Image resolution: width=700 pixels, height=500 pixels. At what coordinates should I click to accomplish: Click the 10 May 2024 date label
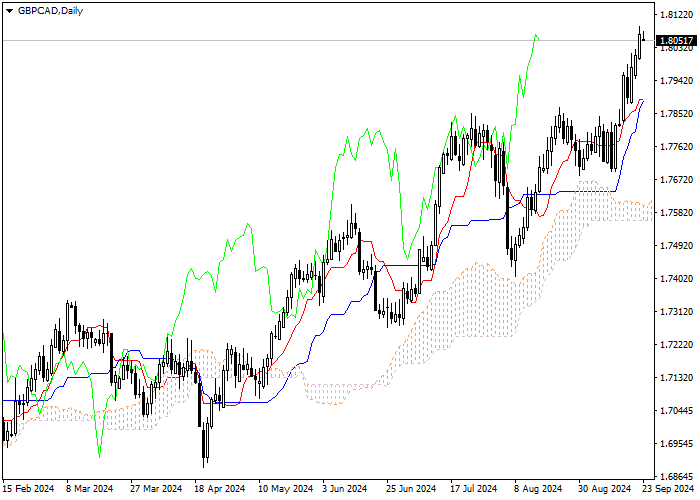[x=286, y=488]
